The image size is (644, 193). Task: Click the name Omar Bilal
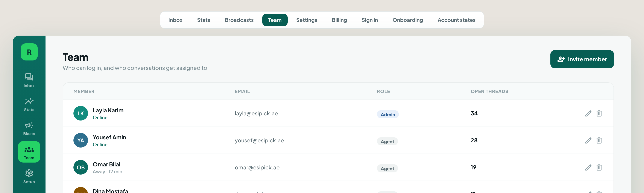pyautogui.click(x=106, y=164)
